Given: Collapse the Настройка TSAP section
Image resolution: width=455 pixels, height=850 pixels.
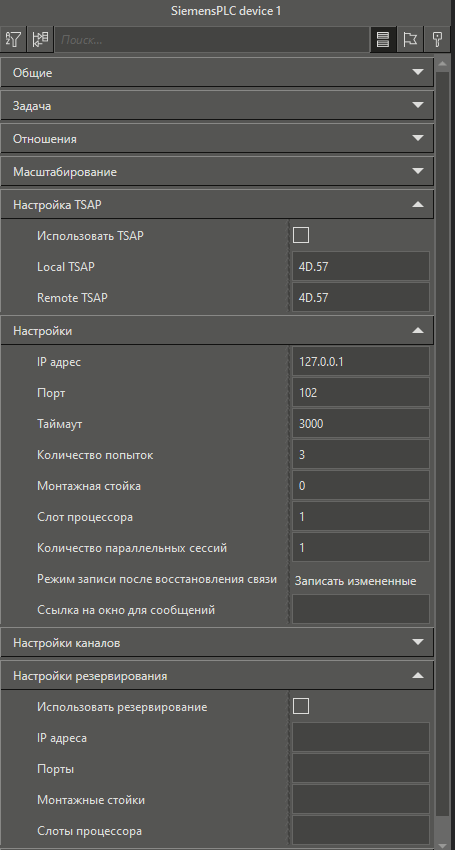Looking at the screenshot, I should (217, 205).
